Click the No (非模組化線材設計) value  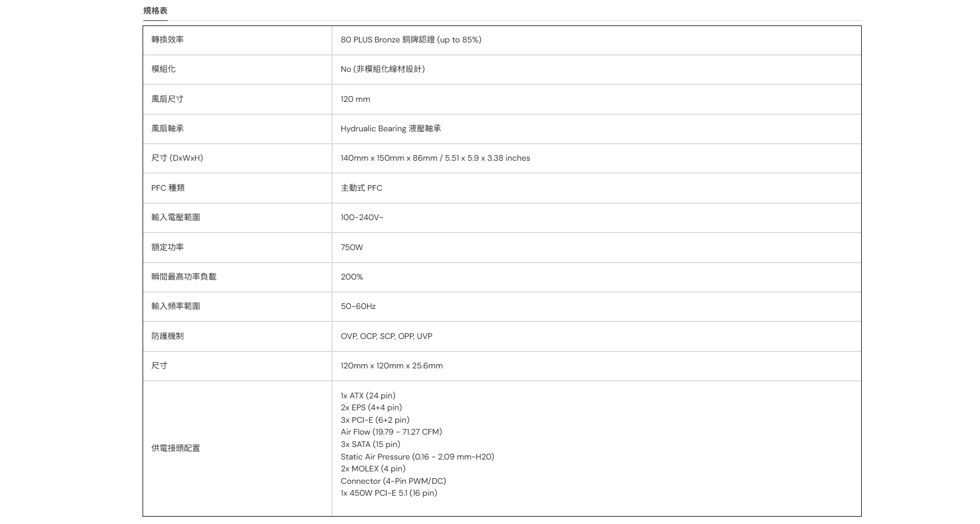point(382,69)
